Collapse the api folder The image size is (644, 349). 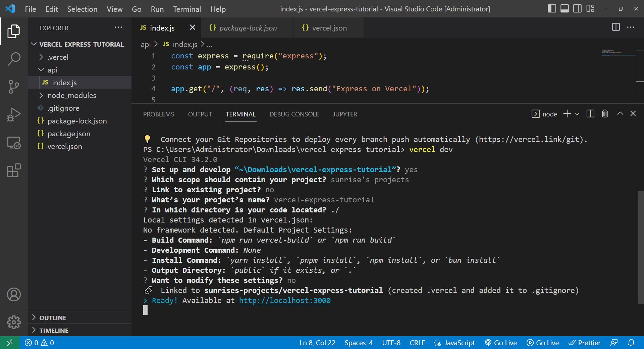(79, 70)
